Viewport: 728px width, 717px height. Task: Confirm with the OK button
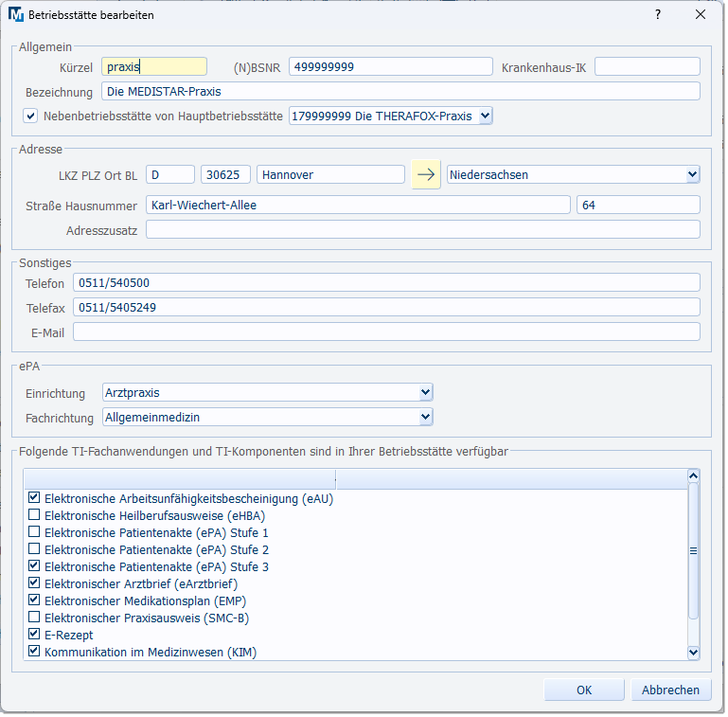583,690
